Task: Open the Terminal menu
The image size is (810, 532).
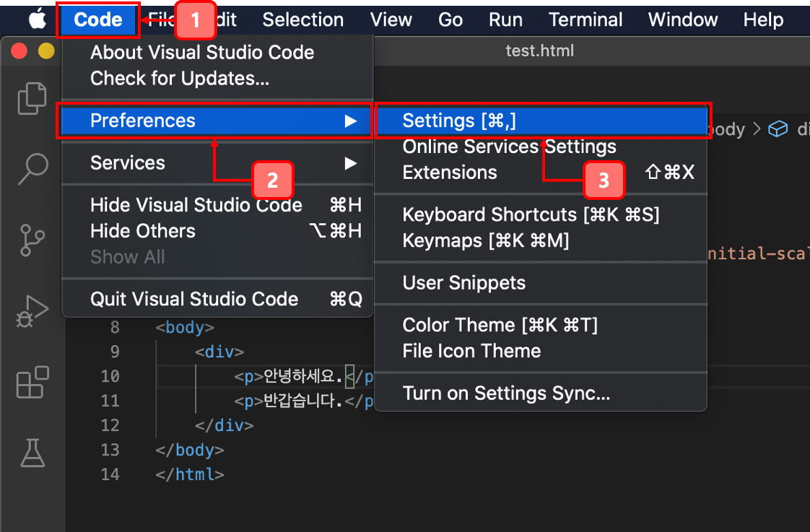Action: (585, 19)
